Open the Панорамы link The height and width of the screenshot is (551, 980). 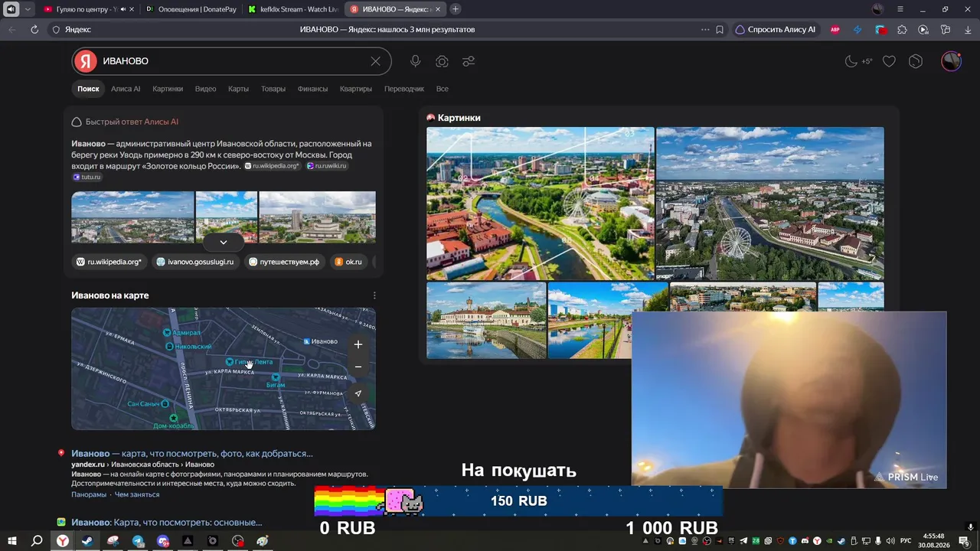click(89, 494)
